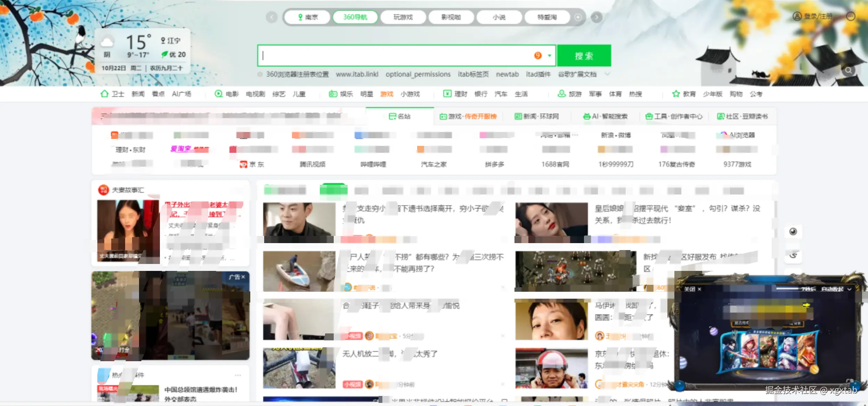Click the 理财 icon in navigation bar
This screenshot has width=868, height=406.
tap(447, 93)
